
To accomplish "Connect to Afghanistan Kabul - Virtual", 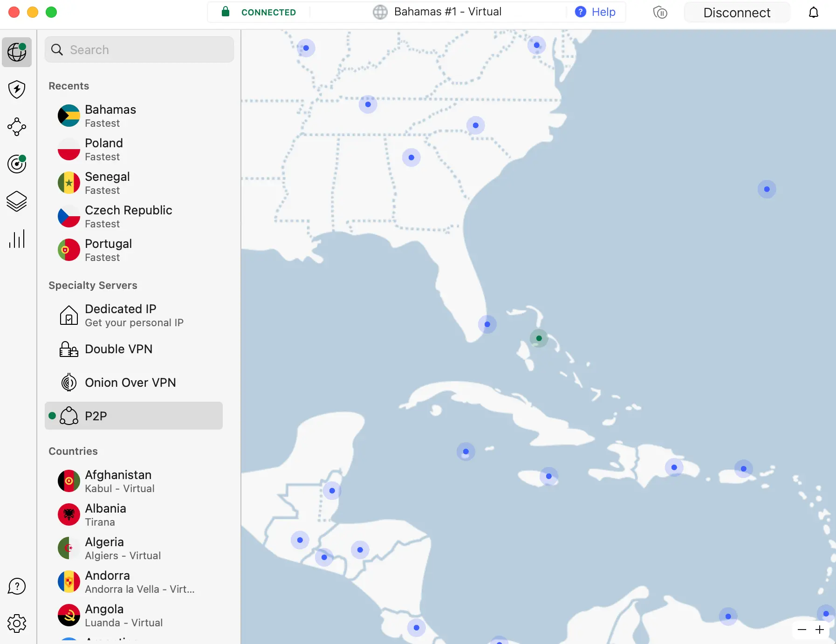I will (134, 481).
